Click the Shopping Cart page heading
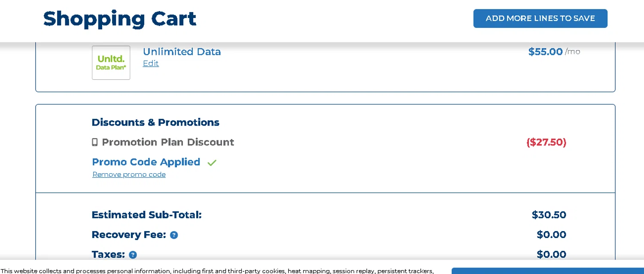 tap(120, 18)
